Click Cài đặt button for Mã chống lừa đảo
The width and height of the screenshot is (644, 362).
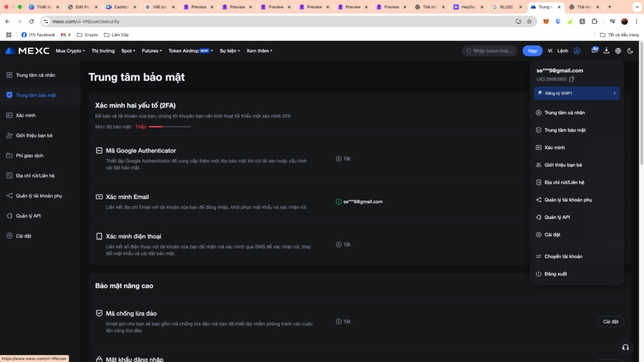point(610,322)
